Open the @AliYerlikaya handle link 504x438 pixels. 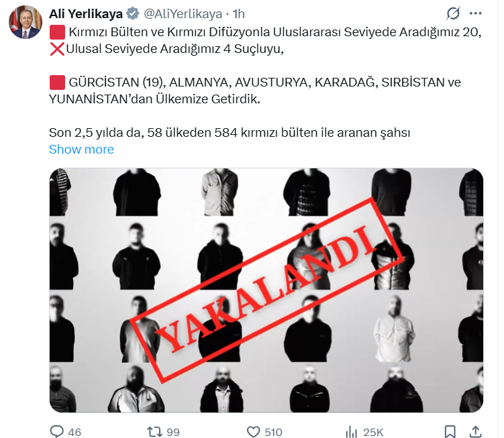183,14
